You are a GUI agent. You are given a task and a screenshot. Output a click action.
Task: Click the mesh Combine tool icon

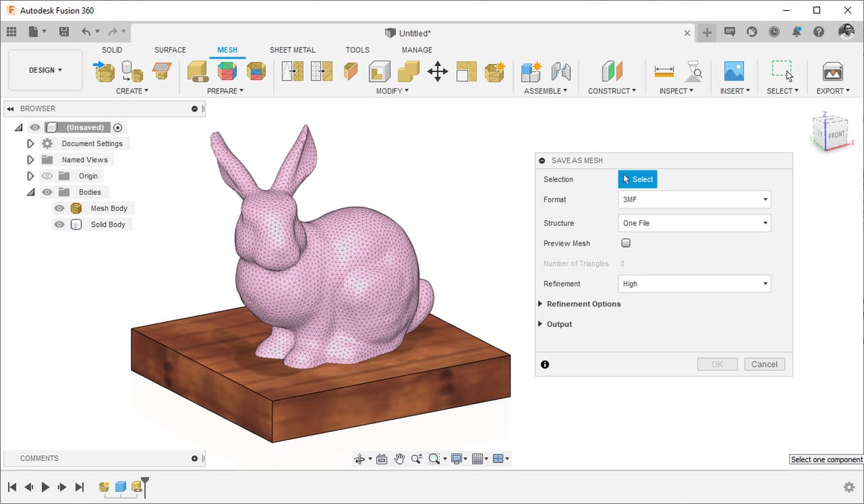click(408, 71)
